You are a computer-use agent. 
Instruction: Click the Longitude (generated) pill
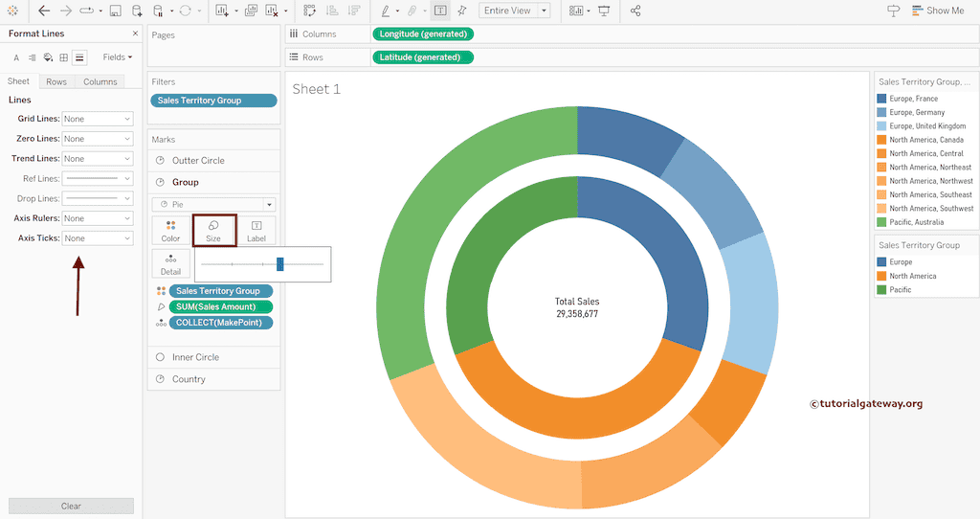[x=423, y=34]
